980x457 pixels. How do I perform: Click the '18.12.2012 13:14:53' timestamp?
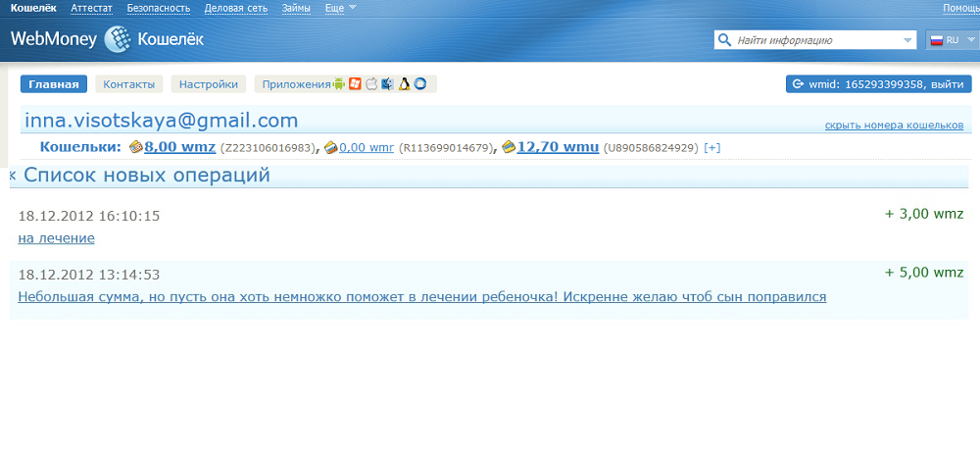(x=89, y=275)
